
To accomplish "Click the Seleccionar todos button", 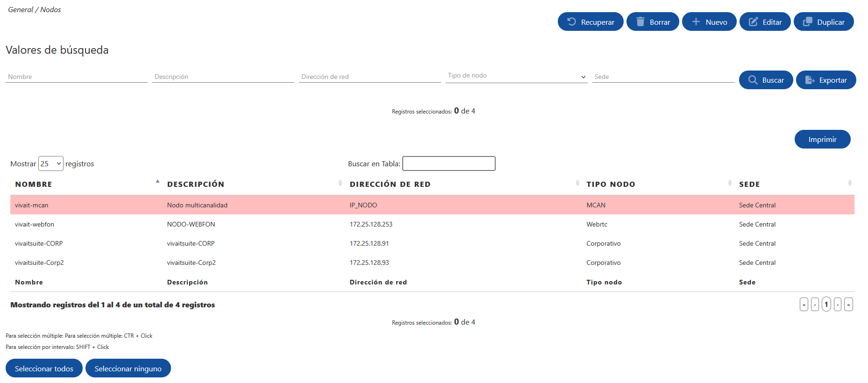I will (44, 368).
